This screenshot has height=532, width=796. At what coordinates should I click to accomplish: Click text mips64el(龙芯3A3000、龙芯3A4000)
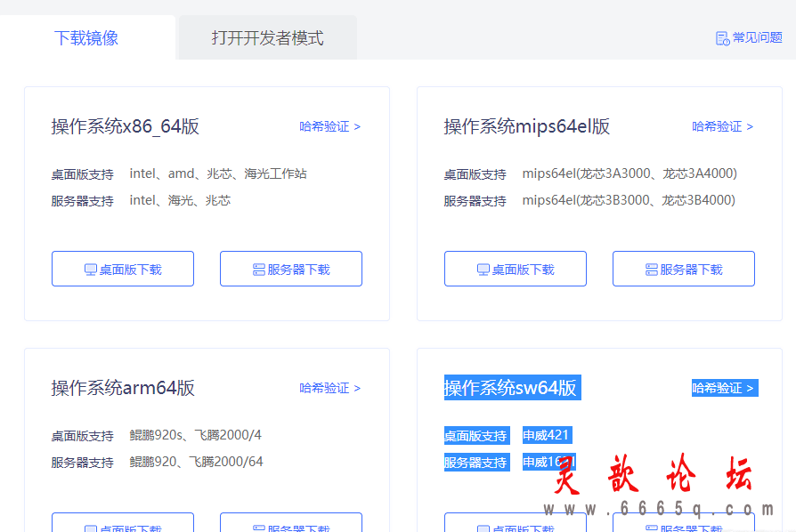(629, 174)
